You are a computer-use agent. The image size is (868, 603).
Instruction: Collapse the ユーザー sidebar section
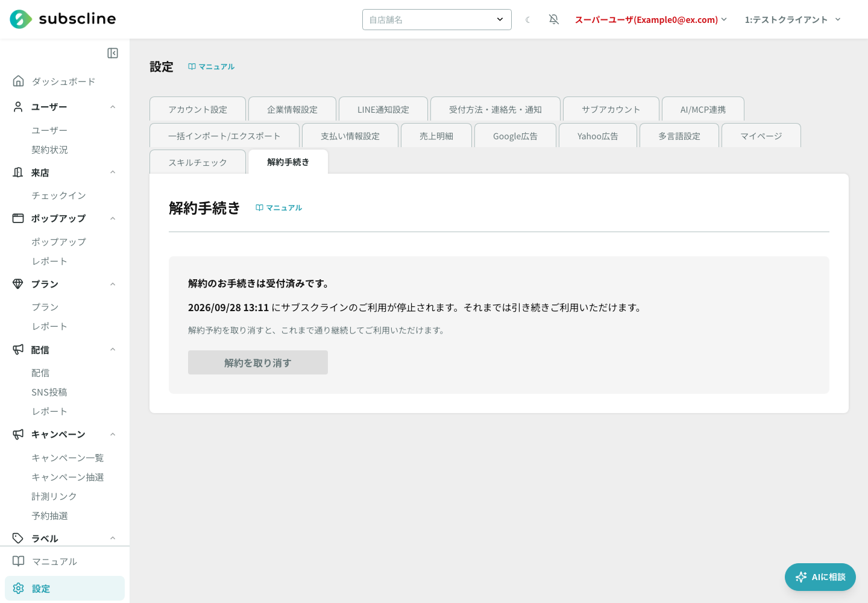[x=113, y=107]
